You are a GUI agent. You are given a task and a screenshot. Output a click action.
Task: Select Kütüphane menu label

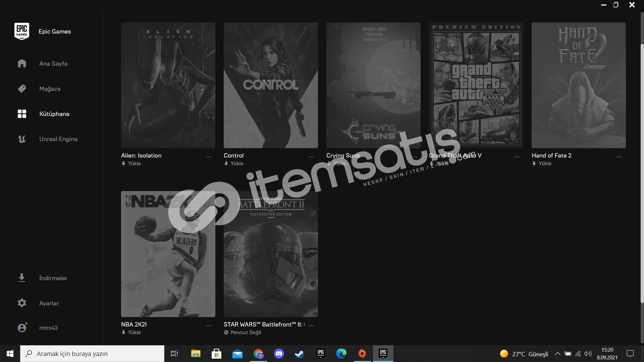pos(54,114)
